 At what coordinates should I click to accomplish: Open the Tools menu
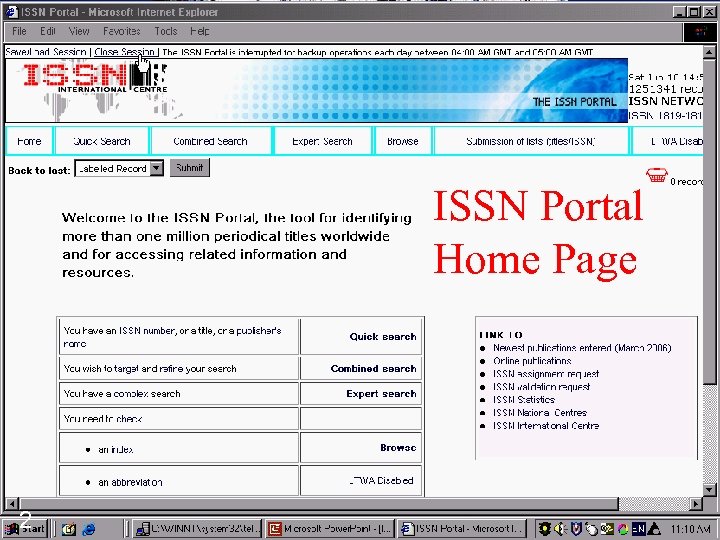point(166,31)
